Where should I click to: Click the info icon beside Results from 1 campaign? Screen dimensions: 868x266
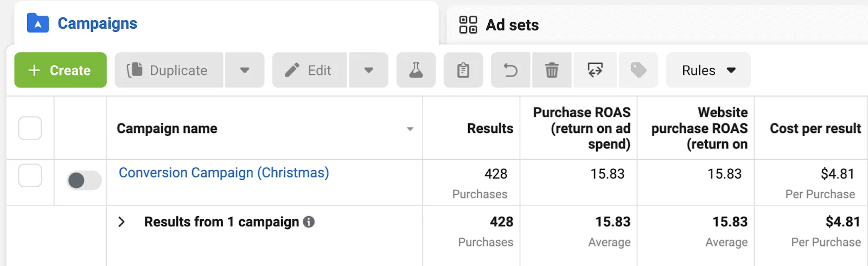[309, 221]
